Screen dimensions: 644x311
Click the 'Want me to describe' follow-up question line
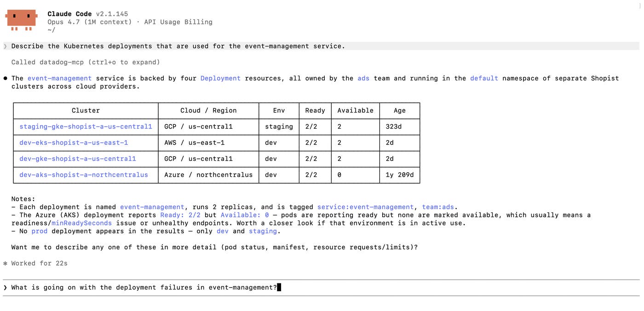[214, 247]
